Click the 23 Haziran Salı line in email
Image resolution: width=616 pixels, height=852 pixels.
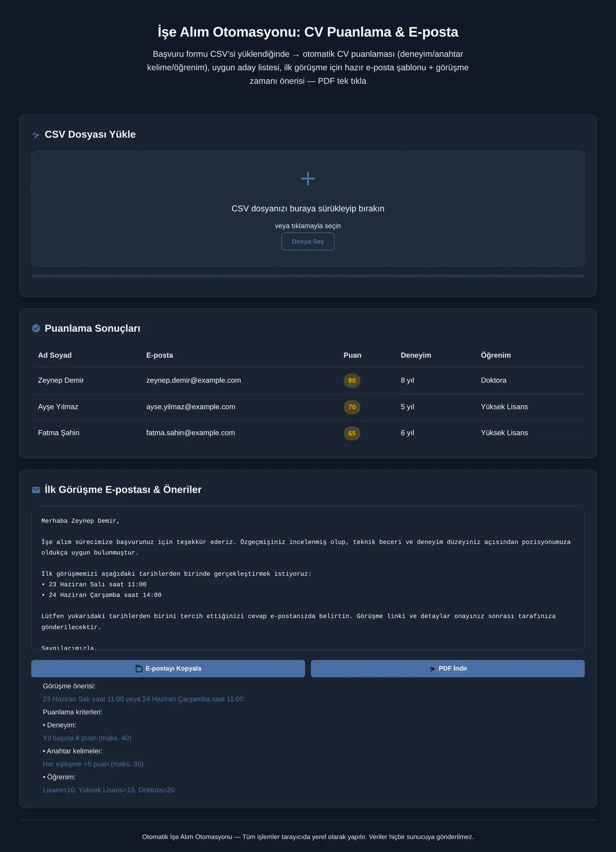point(94,584)
